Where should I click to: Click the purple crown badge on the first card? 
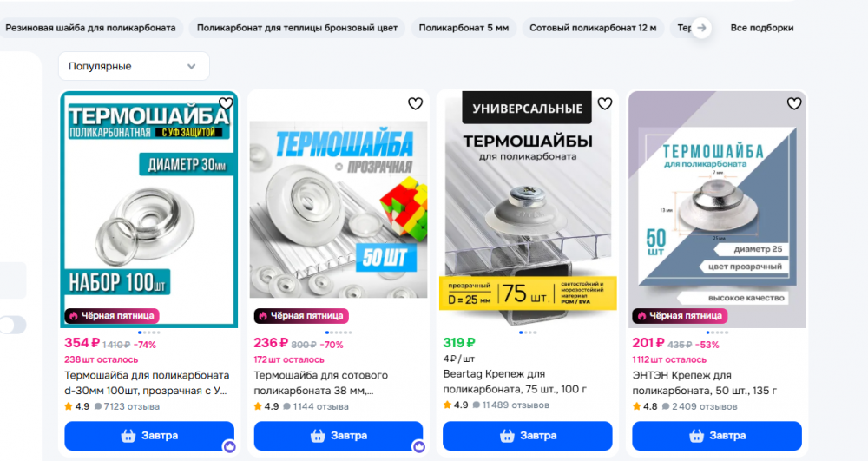click(230, 446)
